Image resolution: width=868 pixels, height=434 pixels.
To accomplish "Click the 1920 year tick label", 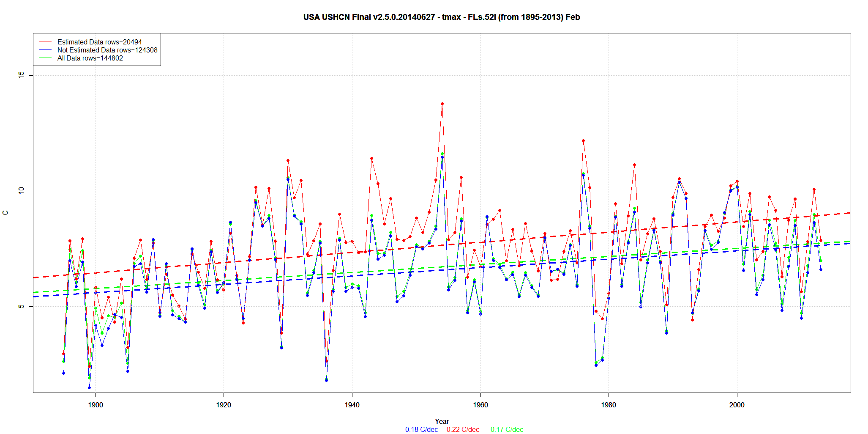I will click(224, 405).
